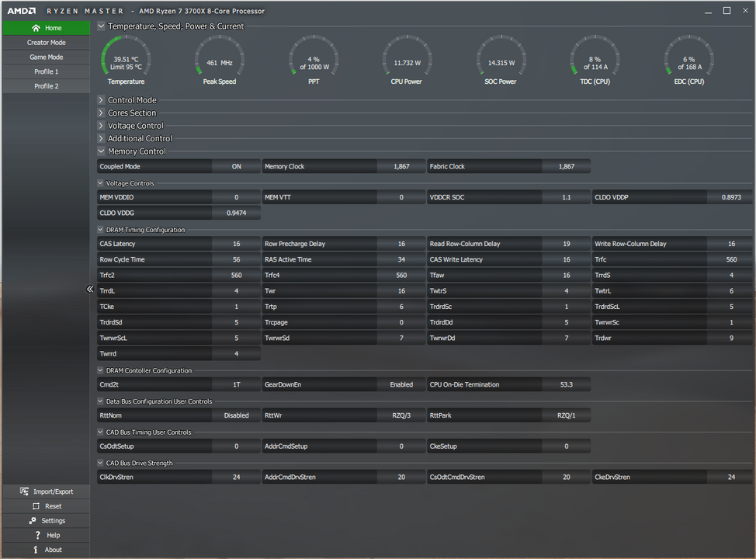756x559 pixels.
Task: Open Help
Action: (47, 535)
